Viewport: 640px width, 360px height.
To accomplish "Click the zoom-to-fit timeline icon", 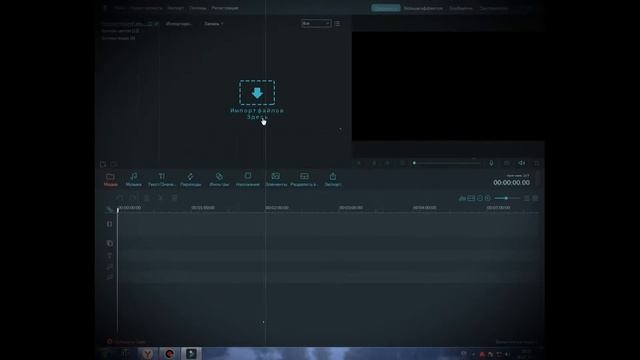I will [471, 198].
